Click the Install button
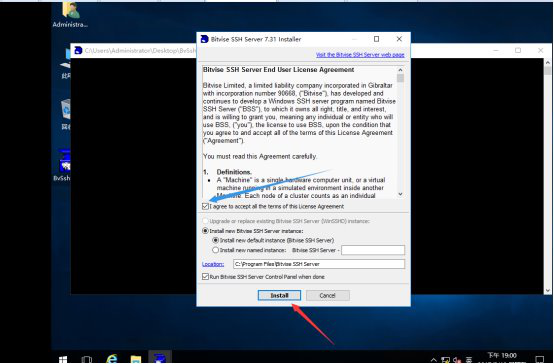554x364 pixels. (x=279, y=295)
